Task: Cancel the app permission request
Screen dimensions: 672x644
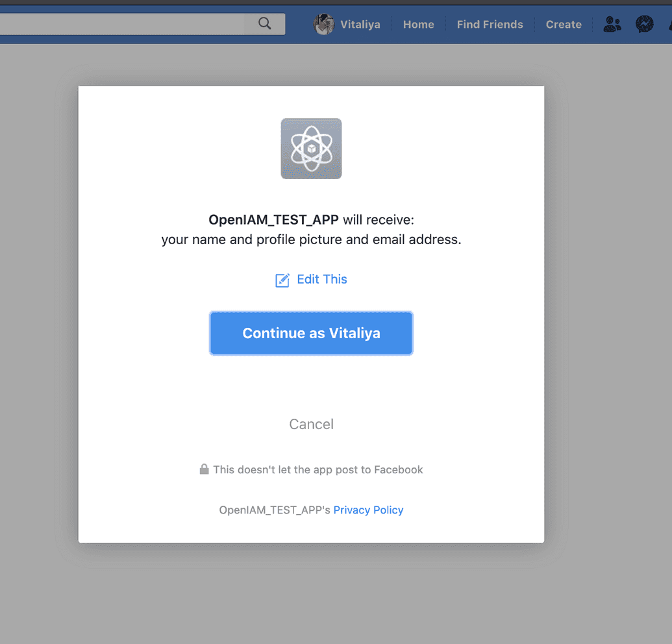Action: click(311, 424)
